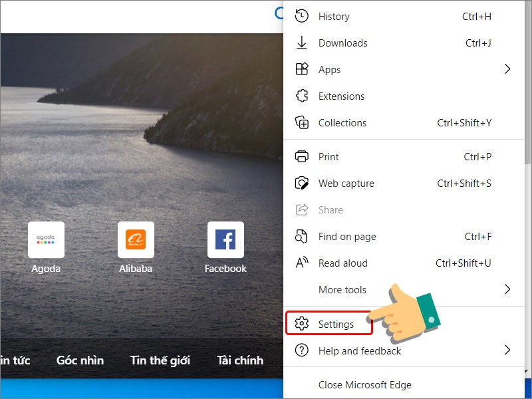
Task: Click the Downloads arrow icon
Action: 302,43
